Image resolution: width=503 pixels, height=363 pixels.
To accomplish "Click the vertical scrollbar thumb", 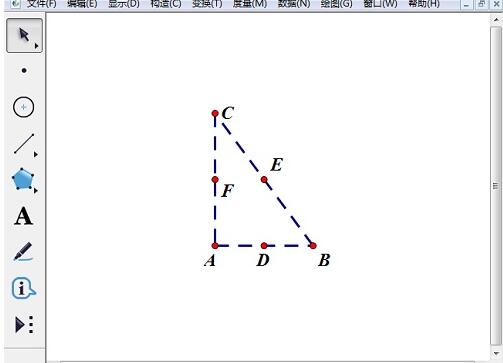I will click(x=496, y=186).
